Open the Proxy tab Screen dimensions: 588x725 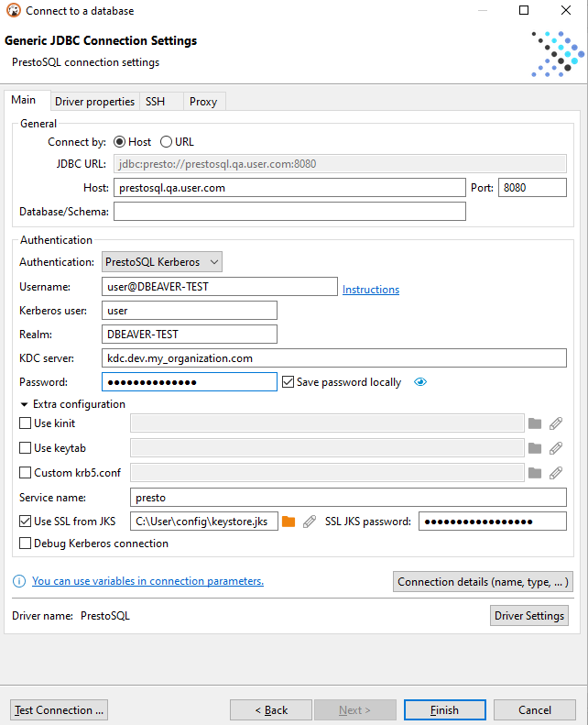[203, 102]
